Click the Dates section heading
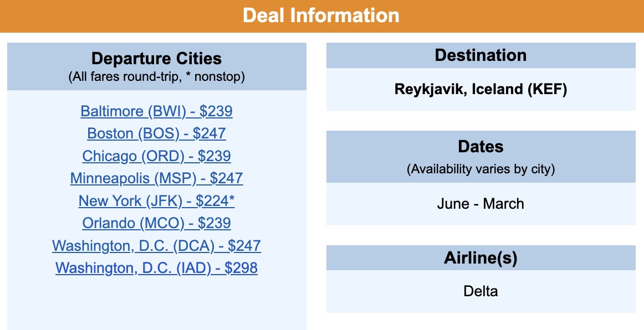644x330 pixels. [481, 147]
